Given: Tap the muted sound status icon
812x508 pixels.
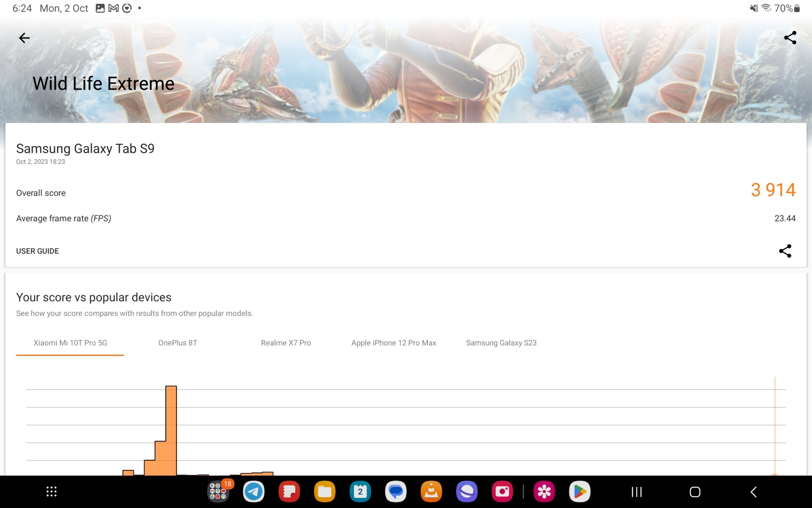Looking at the screenshot, I should pos(754,8).
